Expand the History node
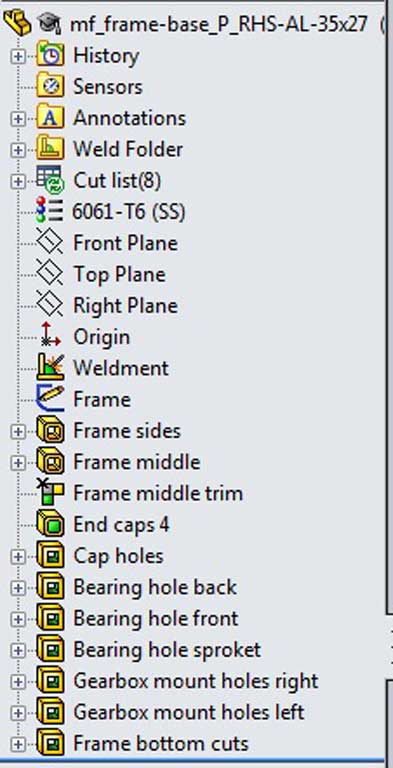The height and width of the screenshot is (768, 393). (x=18, y=56)
